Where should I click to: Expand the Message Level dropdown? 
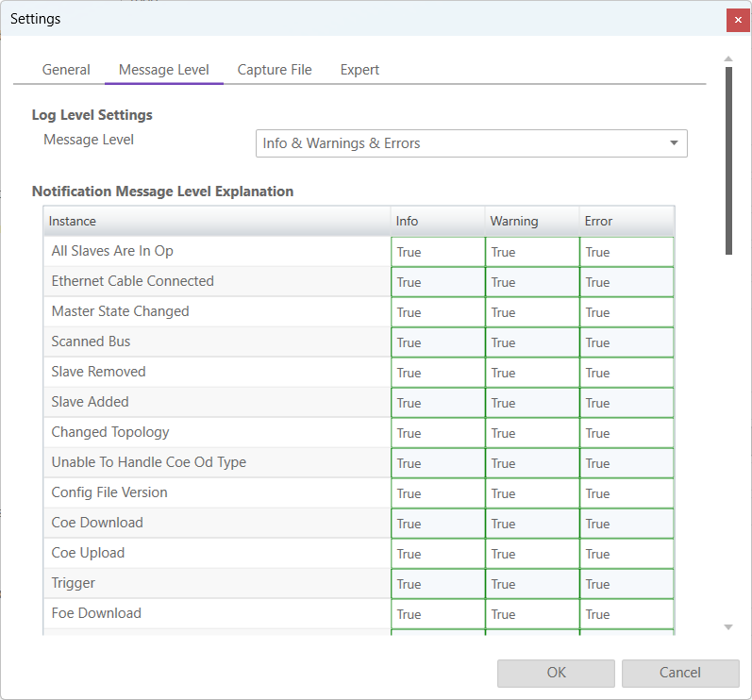coord(674,143)
